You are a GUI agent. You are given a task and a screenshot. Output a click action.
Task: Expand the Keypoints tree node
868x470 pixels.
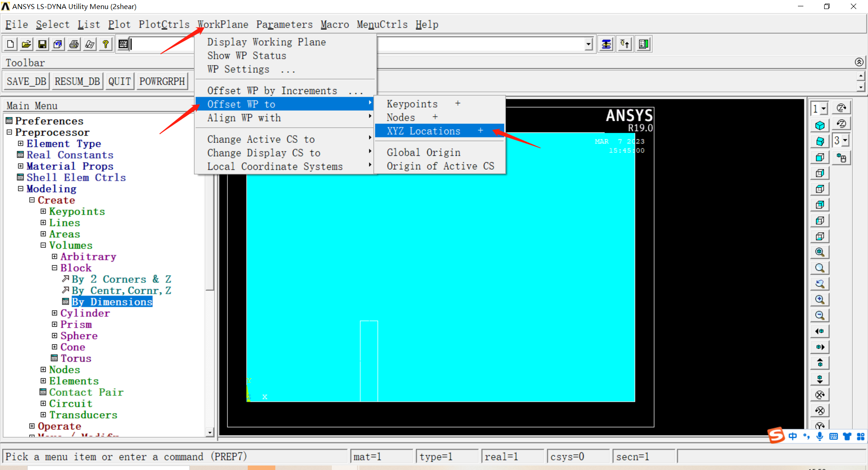pyautogui.click(x=43, y=211)
